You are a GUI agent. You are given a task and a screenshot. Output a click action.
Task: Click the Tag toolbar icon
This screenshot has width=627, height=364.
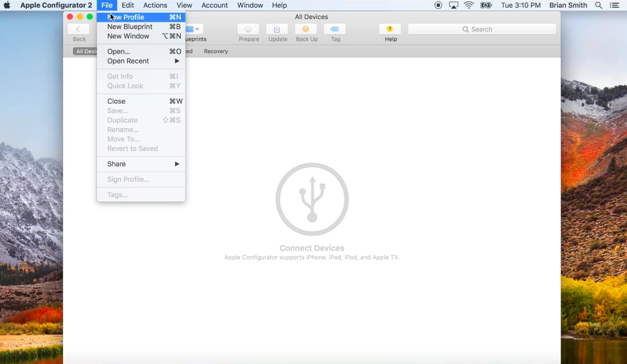tap(335, 29)
